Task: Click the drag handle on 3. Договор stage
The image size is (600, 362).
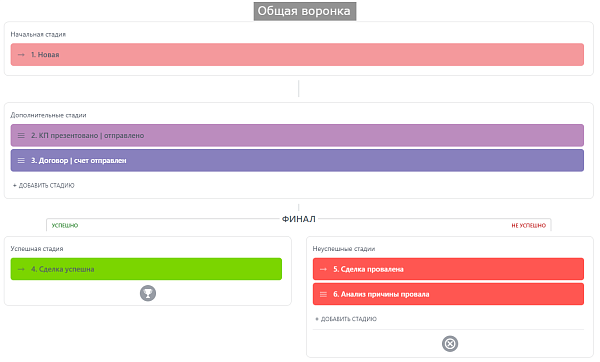Action: tap(21, 160)
